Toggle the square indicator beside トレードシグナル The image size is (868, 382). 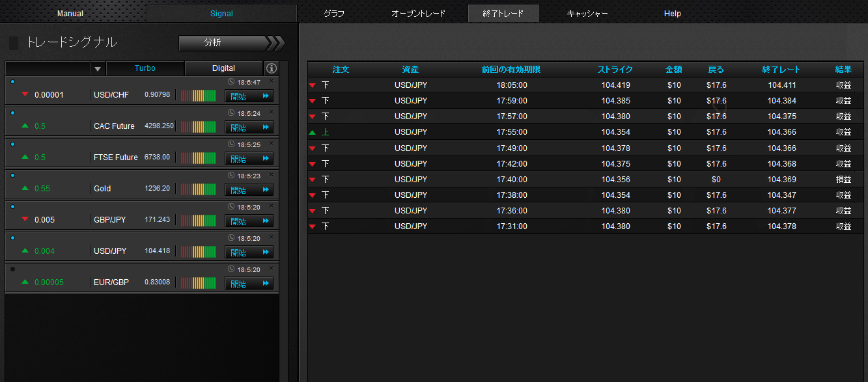pyautogui.click(x=13, y=44)
